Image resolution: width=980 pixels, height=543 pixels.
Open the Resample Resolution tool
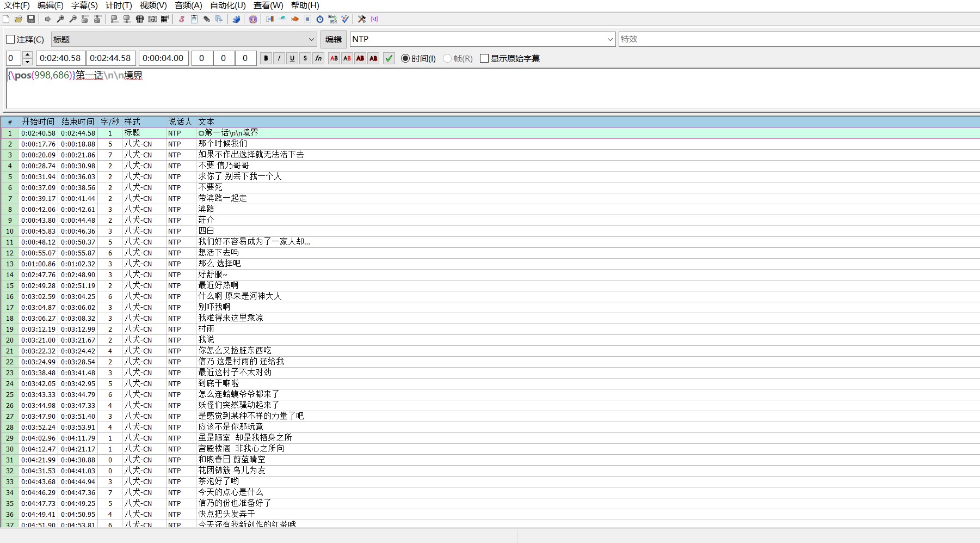[x=307, y=19]
